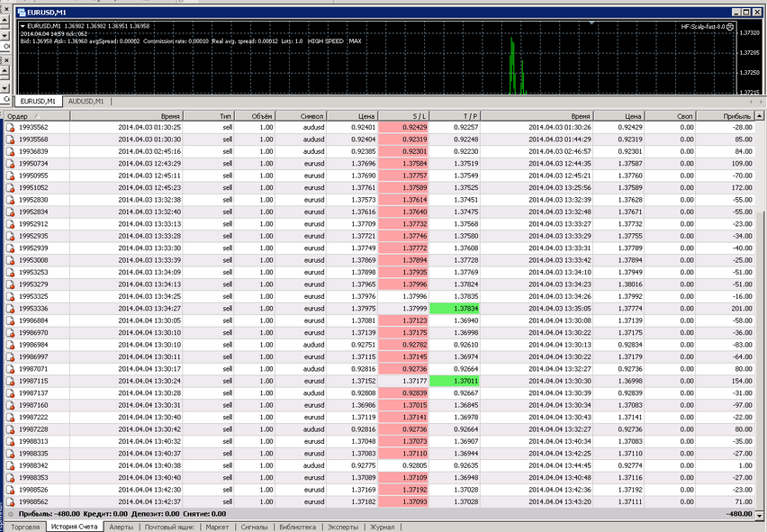Click the order icon for ticket 19953336
Screen dimensions: 767x532
[10, 309]
